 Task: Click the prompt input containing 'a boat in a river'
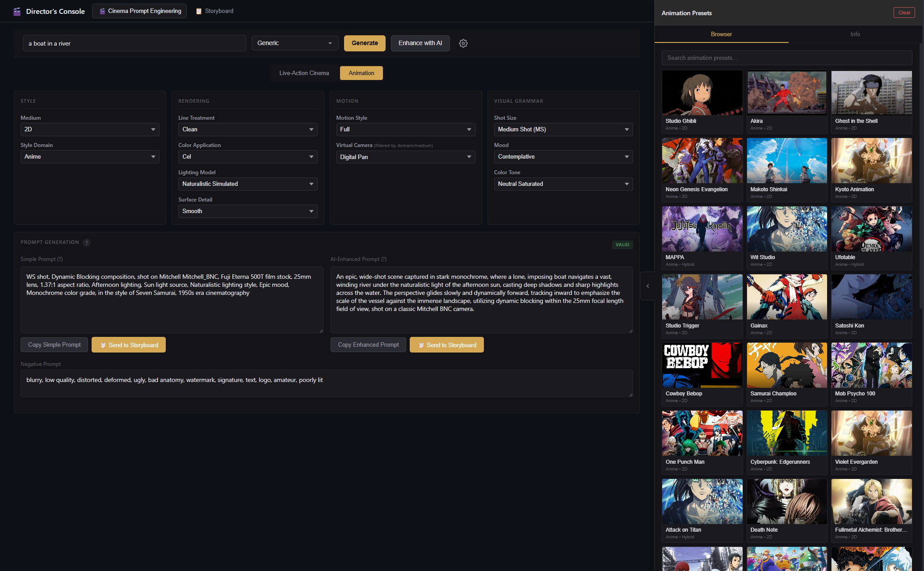[x=134, y=43]
